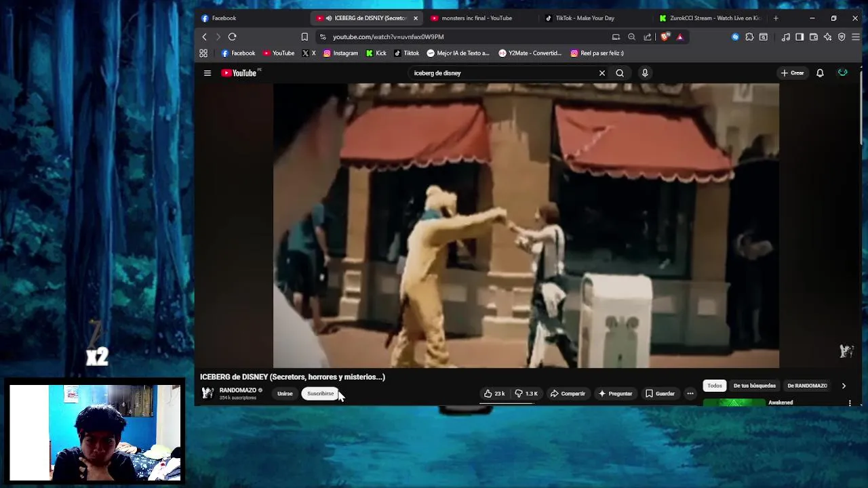Select the 'Todos' filter chip
The image size is (868, 488).
point(715,386)
